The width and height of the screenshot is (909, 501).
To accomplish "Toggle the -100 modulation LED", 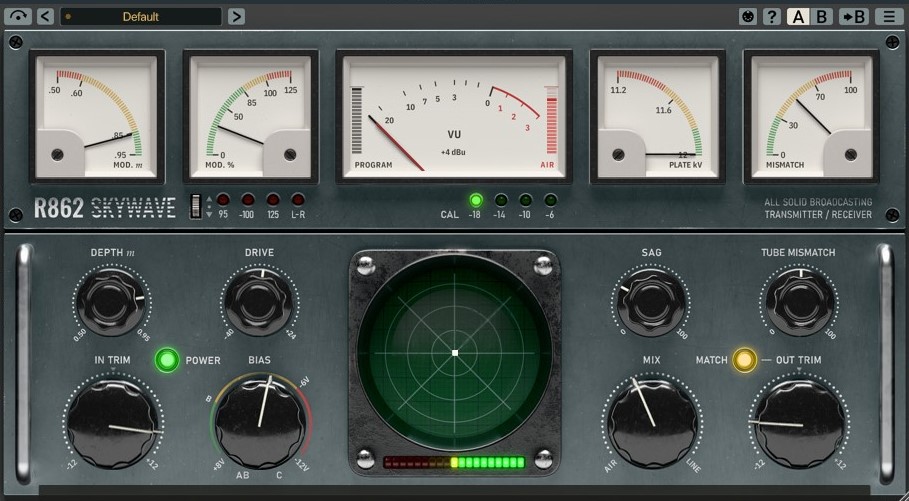I will [x=248, y=200].
